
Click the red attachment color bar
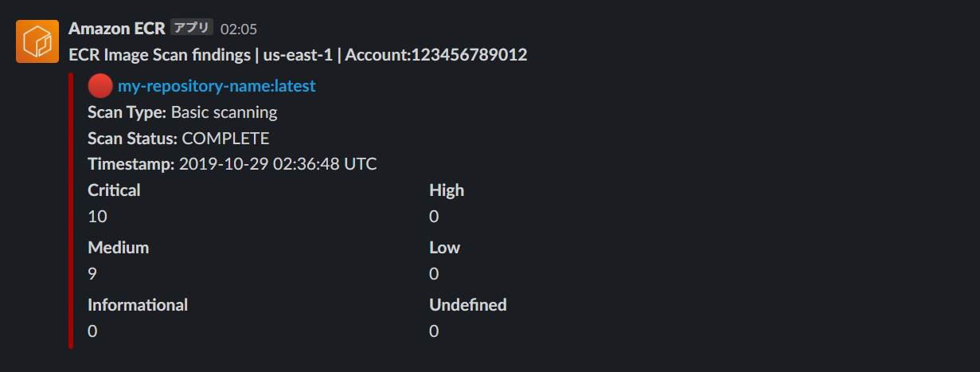[x=71, y=210]
